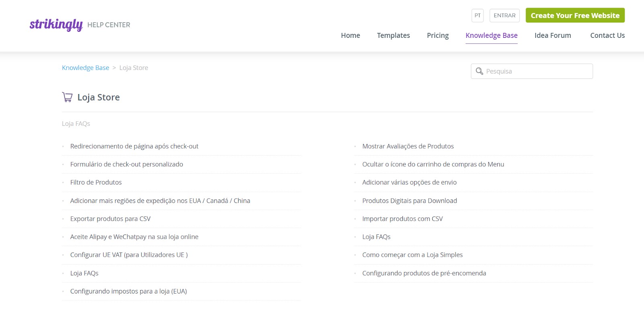
Task: Click the magnifier icon in search box
Action: tap(479, 71)
